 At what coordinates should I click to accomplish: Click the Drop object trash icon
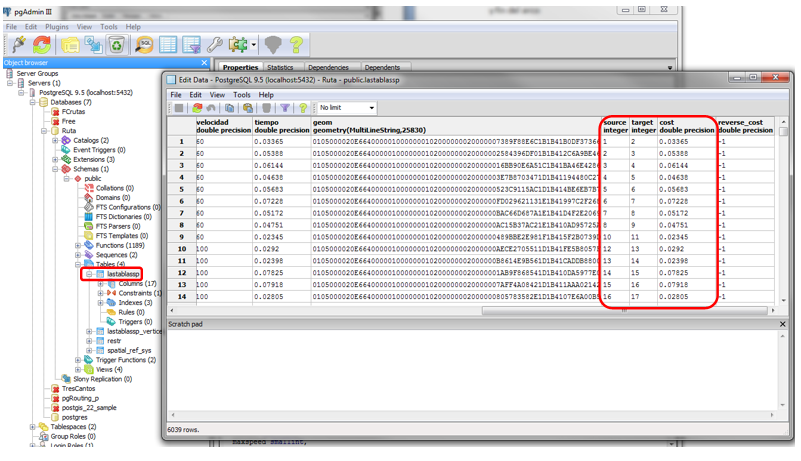[x=117, y=44]
